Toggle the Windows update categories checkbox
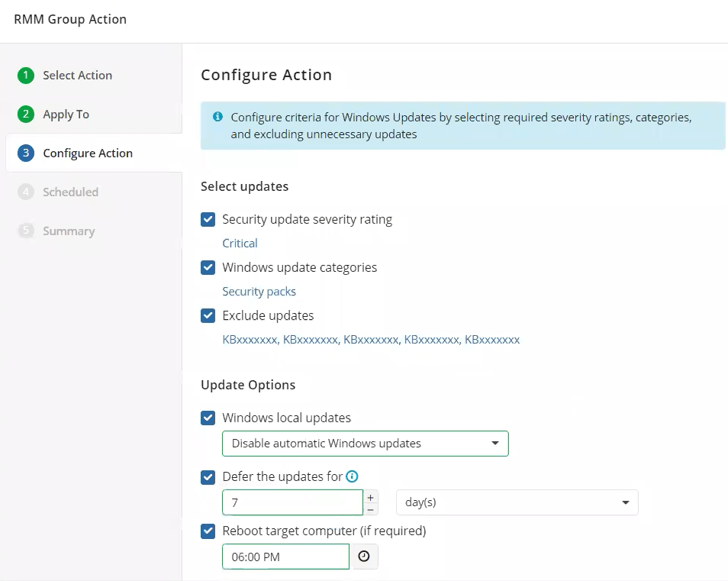Viewport: 728px width, 581px height. coord(208,268)
